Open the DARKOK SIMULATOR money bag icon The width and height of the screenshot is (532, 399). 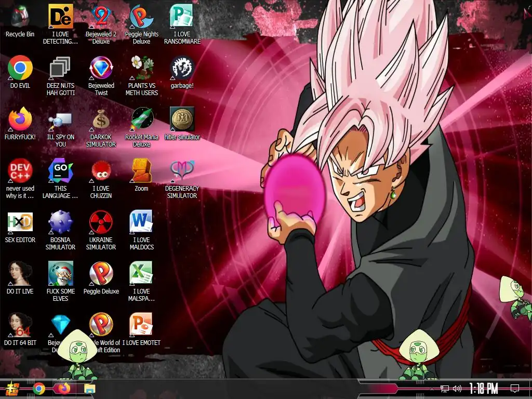101,128
